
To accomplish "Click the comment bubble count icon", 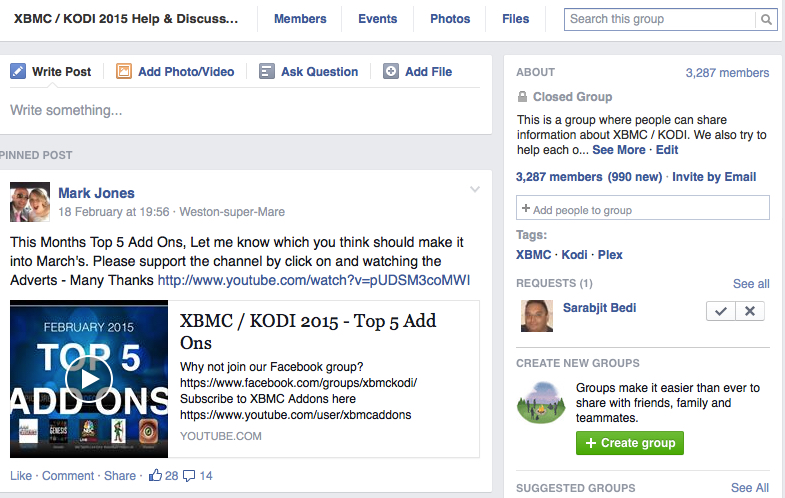I will [x=189, y=475].
